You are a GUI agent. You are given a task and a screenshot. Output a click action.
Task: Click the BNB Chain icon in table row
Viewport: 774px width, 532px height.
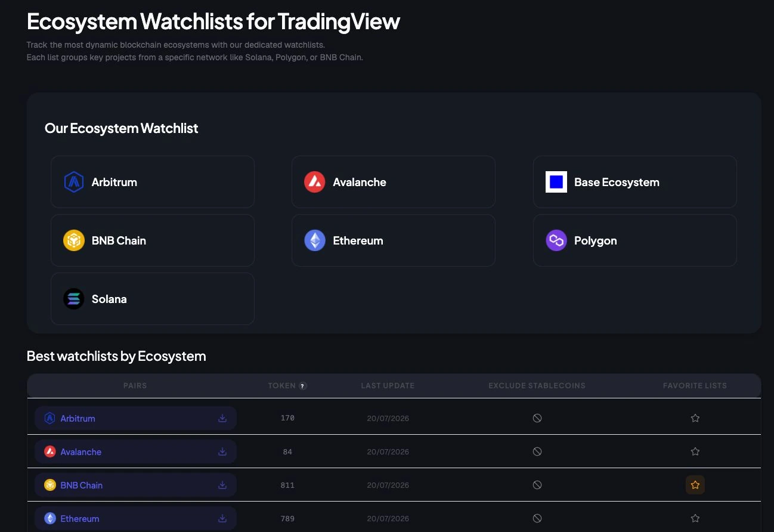[x=50, y=485]
